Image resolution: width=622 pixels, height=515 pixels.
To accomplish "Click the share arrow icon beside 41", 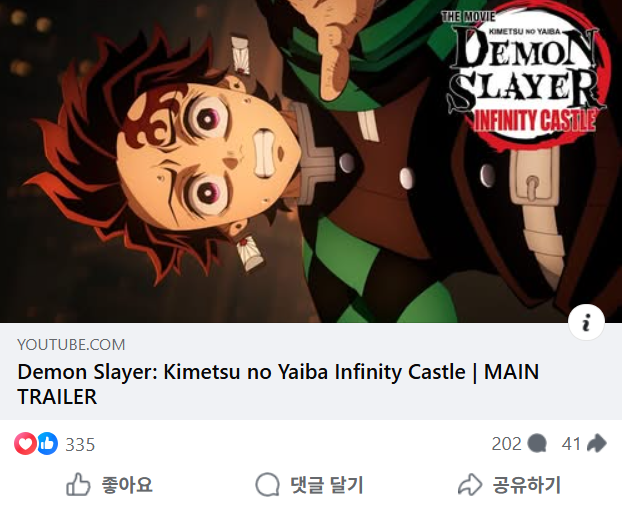I will 596,443.
